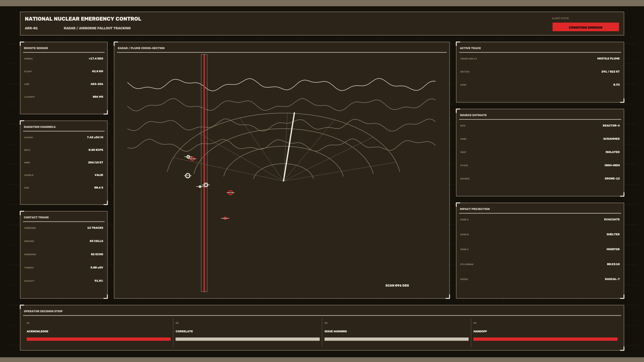Click the CONDITION CRIMSON alert button

click(x=585, y=27)
